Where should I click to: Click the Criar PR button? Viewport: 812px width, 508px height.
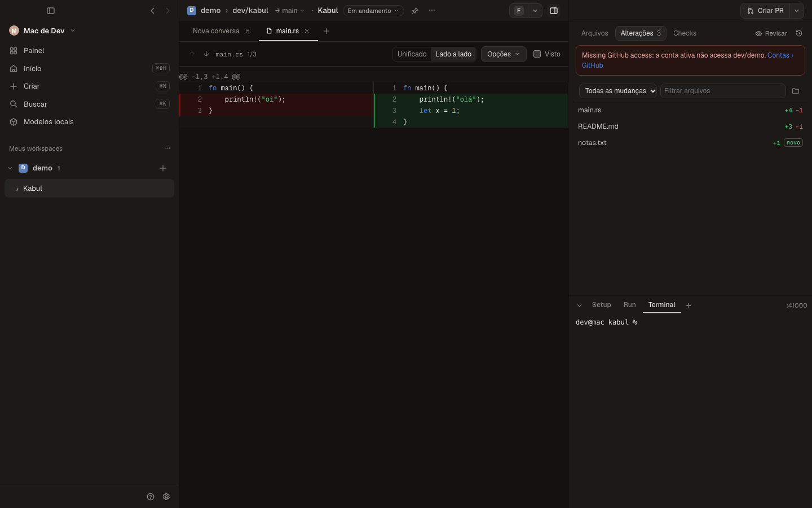tap(765, 11)
